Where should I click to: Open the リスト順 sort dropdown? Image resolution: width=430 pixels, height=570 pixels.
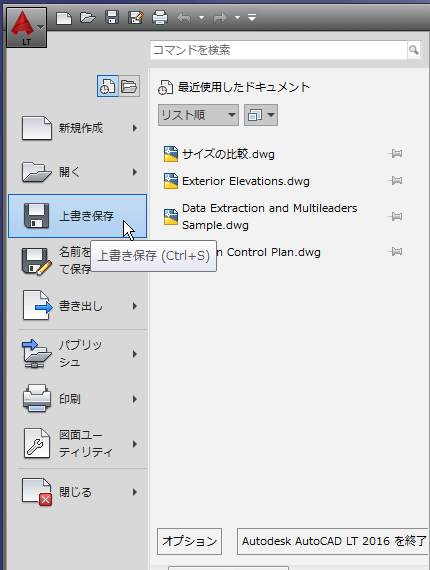coord(198,115)
